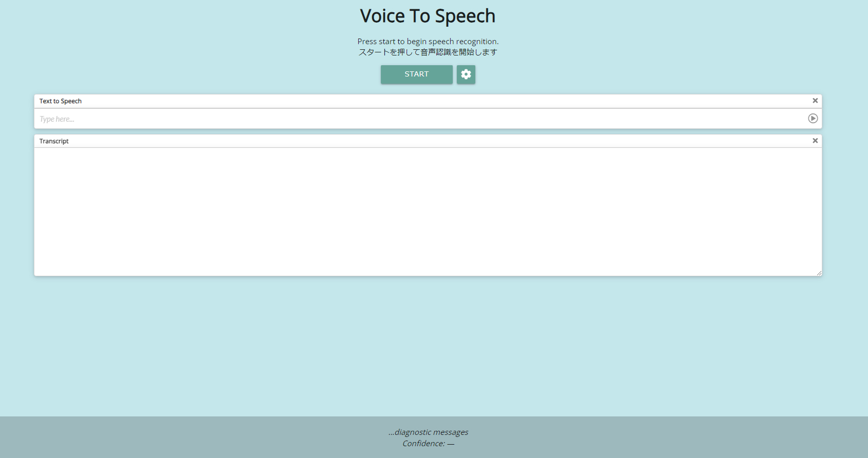Open settings via the gear icon
The image size is (868, 458).
coord(466,74)
